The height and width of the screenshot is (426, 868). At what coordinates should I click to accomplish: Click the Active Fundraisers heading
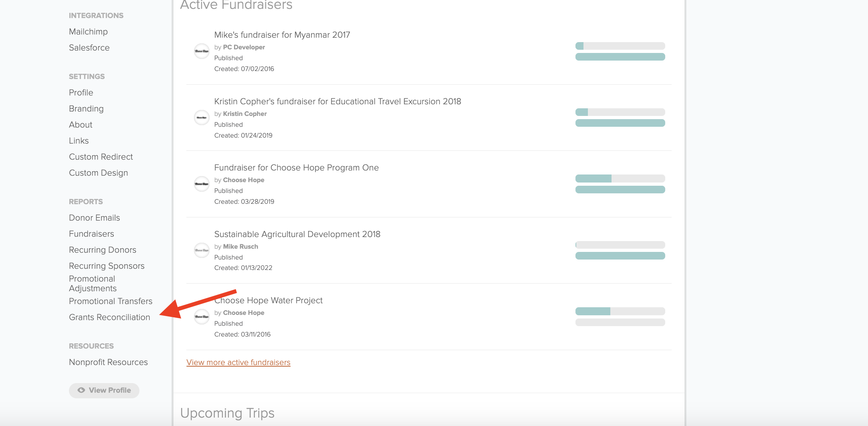(236, 5)
